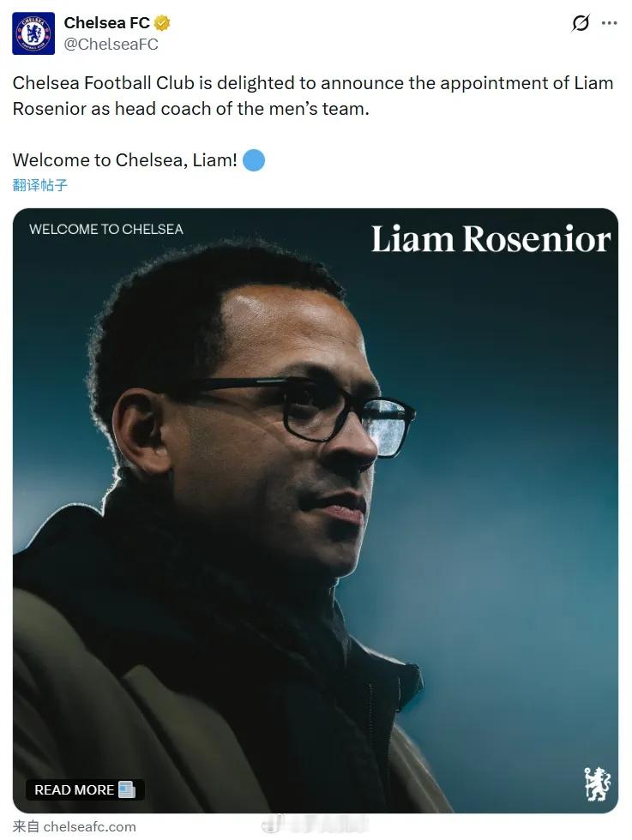Click the gold verified badge
632x840 pixels.
point(162,23)
